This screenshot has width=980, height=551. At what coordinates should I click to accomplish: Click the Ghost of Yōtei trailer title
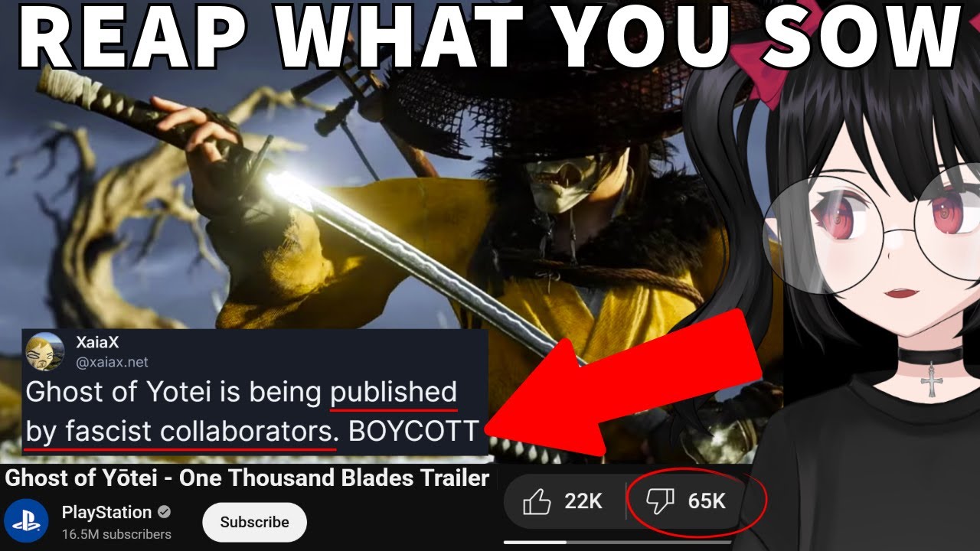[x=247, y=478]
